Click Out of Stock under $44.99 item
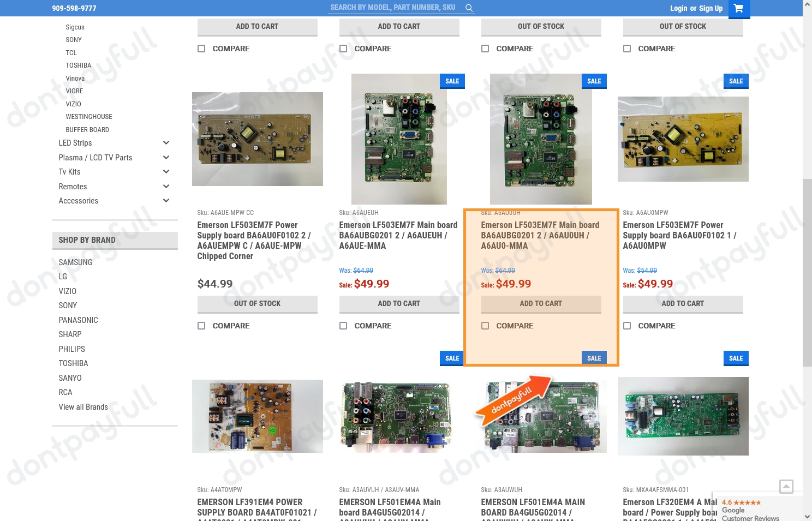812x521 pixels. 257,304
